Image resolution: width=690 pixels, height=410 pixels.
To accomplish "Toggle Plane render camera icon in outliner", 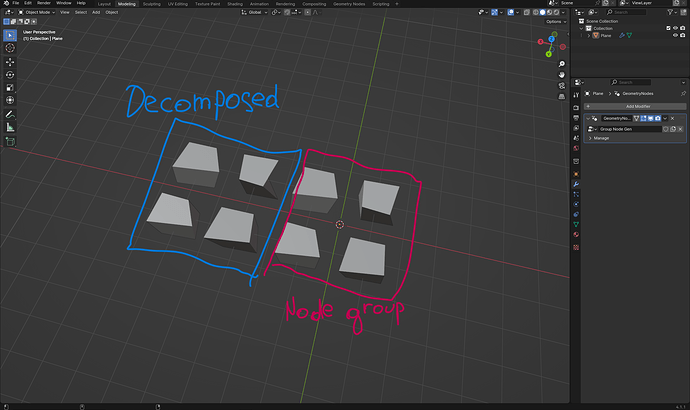I will tap(683, 35).
